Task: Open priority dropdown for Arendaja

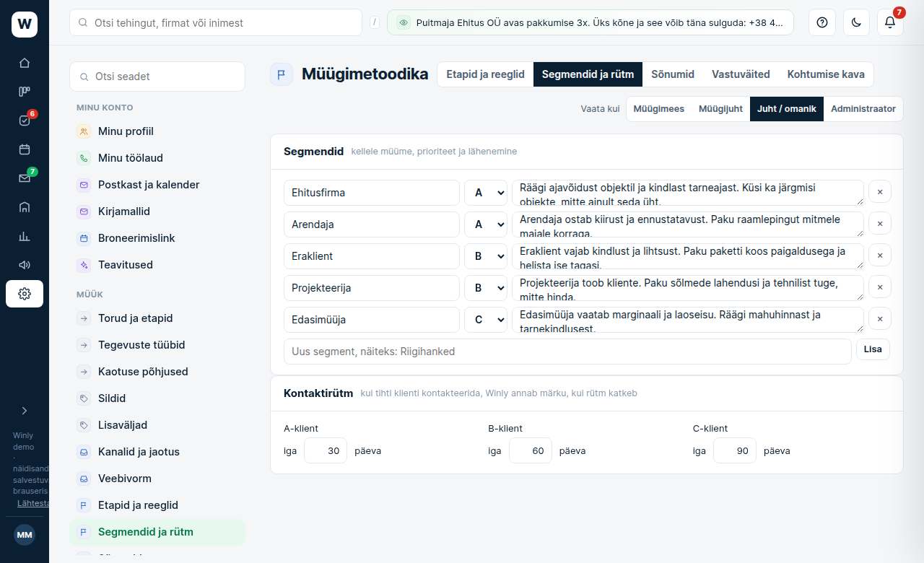Action: click(486, 224)
